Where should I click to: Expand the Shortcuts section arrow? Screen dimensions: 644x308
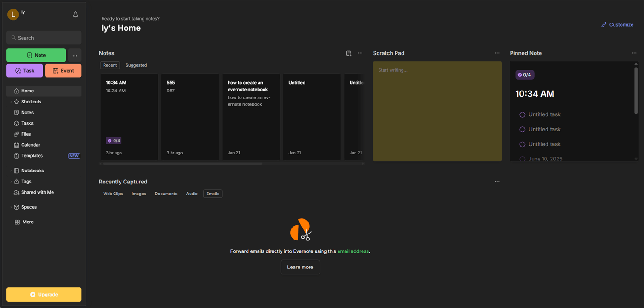(11, 102)
